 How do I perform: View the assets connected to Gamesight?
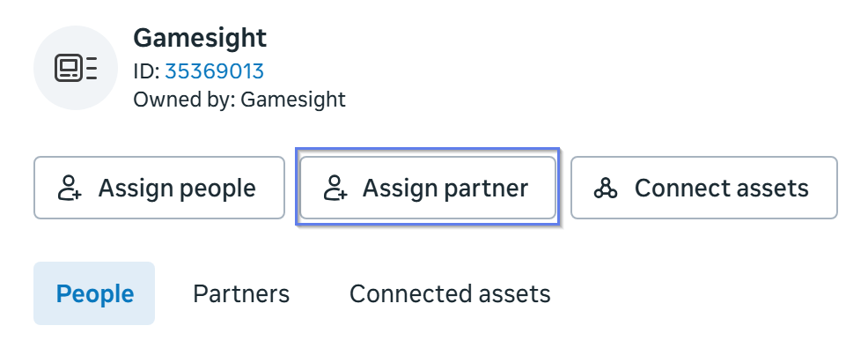point(450,293)
